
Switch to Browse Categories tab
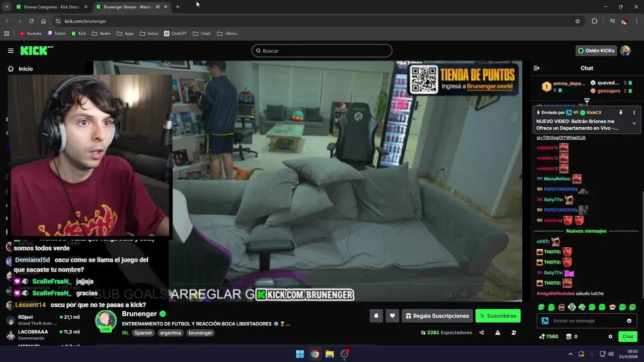51,7
